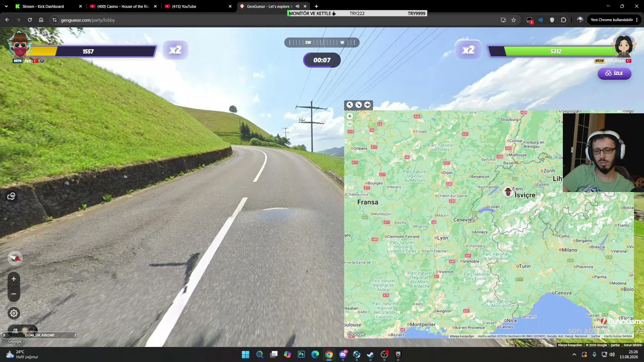
Task: Open the Chrome three-dot menu
Action: (x=637, y=20)
